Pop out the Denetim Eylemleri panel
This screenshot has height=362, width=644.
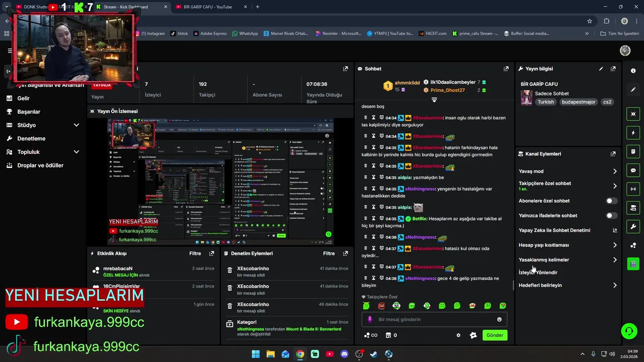[345, 253]
